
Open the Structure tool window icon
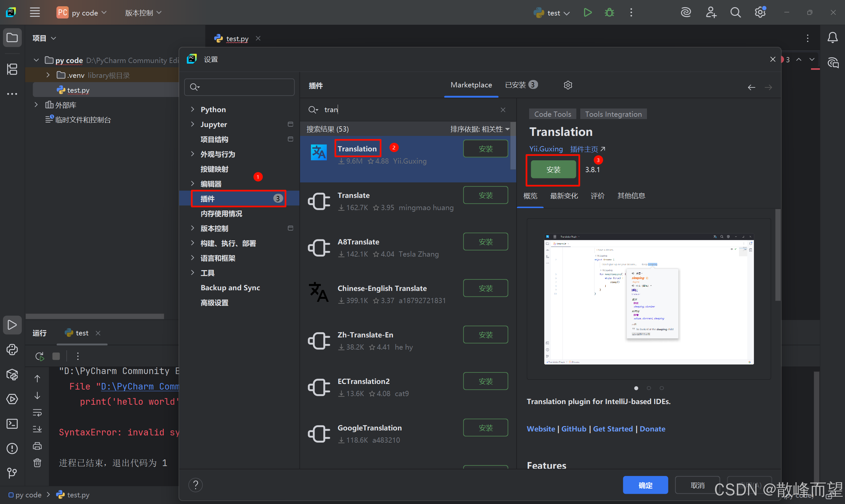12,69
